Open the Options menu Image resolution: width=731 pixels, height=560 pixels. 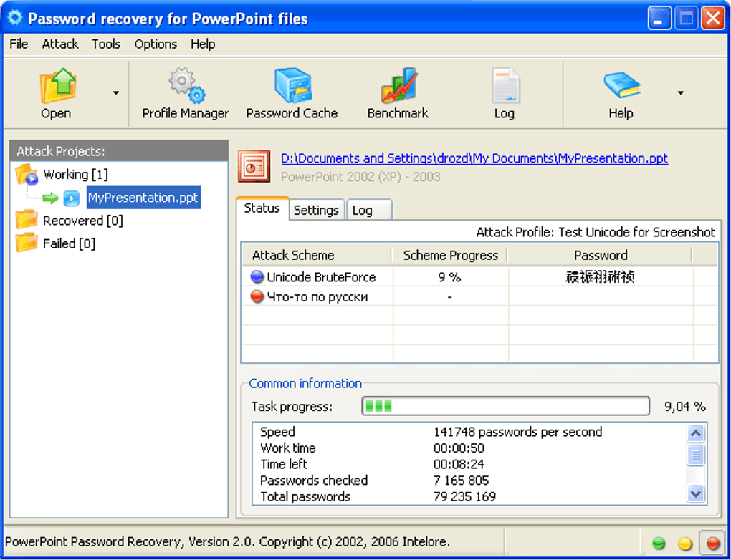156,44
